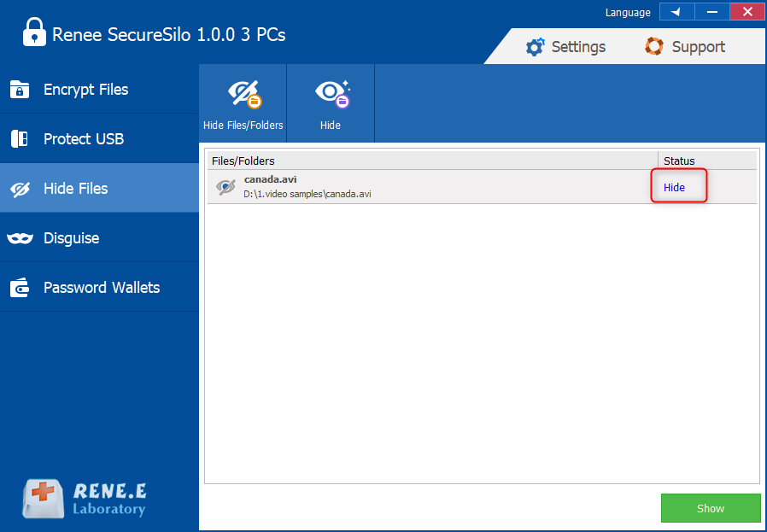Screen dimensions: 767x532
Task: Click the crossed-eye Hide Files sidebar icon
Action: coord(20,189)
